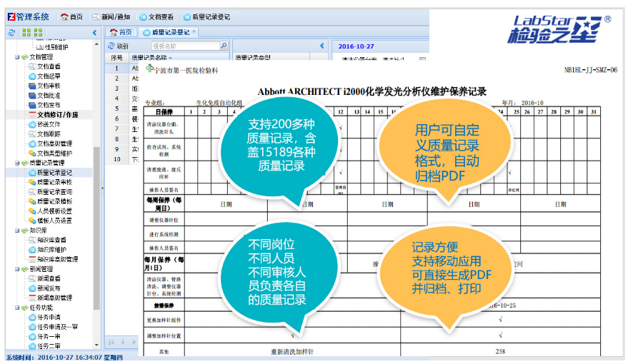Click the 文档起草 icon in the tree
This screenshot has width=628, height=364.
click(32, 76)
